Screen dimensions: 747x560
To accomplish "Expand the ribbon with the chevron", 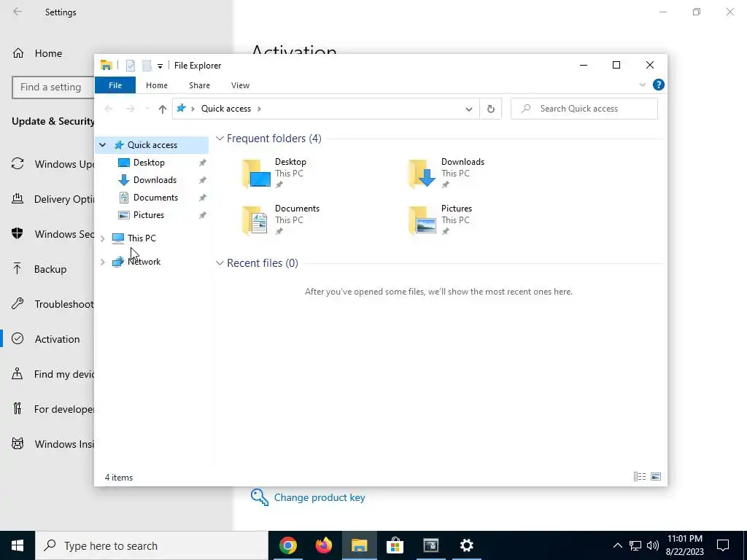I will (642, 85).
